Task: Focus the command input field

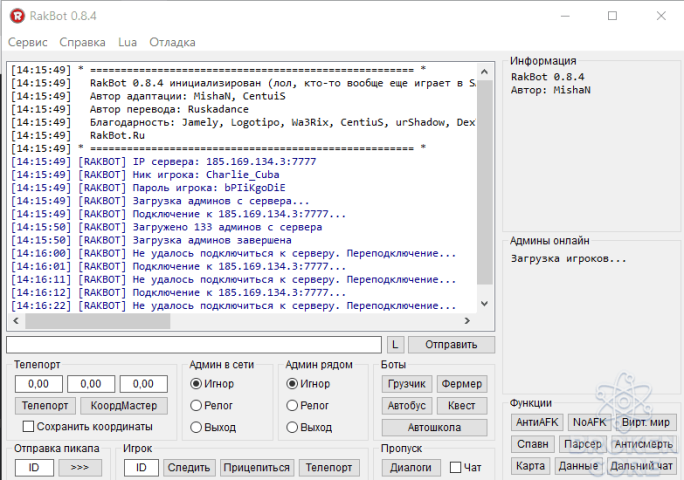Action: pyautogui.click(x=194, y=345)
